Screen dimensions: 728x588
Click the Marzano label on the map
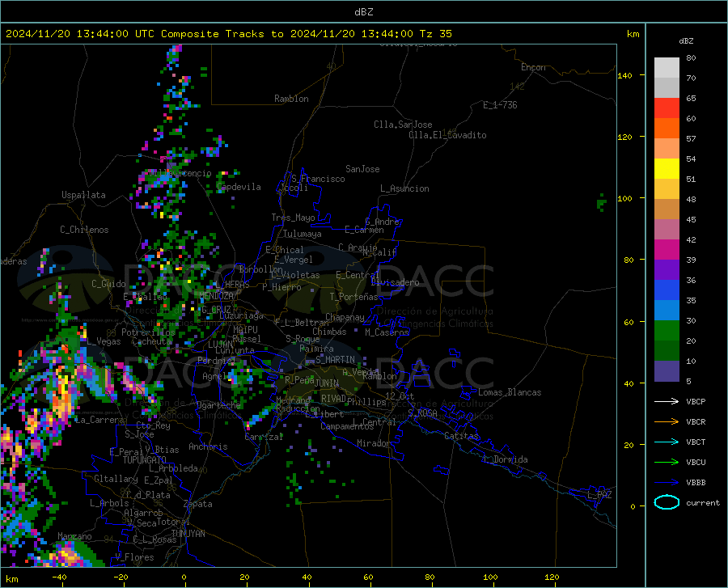point(74,536)
